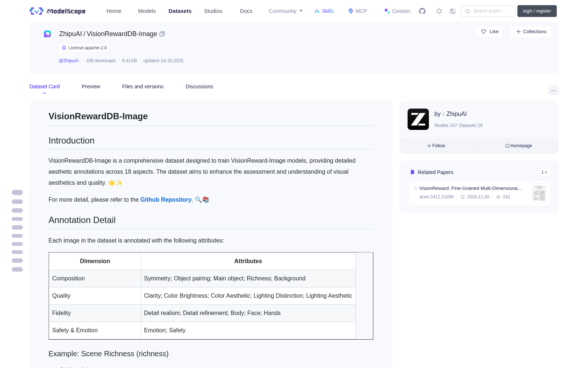Screen dimensions: 588x368
Task: Open the VisionReward related paper title
Action: pyautogui.click(x=471, y=188)
